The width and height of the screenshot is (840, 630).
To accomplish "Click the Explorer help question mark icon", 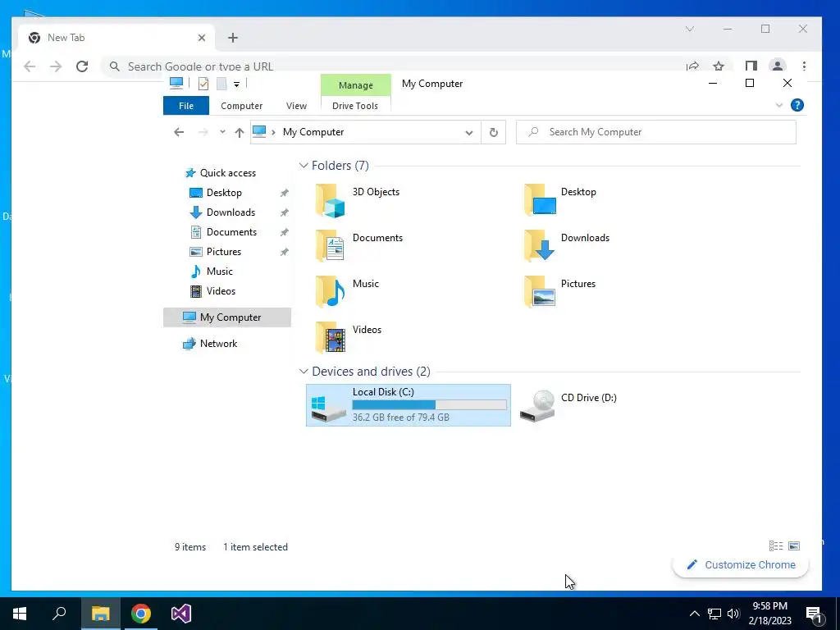I will [797, 106].
